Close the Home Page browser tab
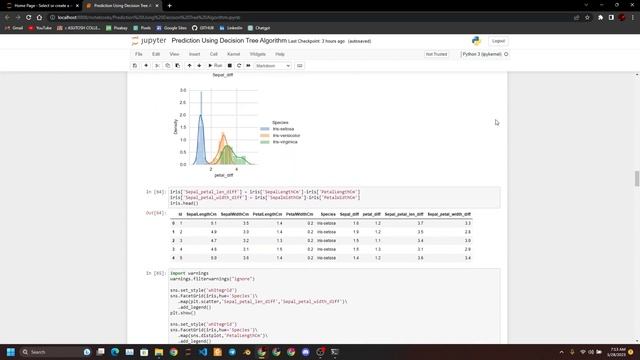640x360 pixels. (x=77, y=6)
